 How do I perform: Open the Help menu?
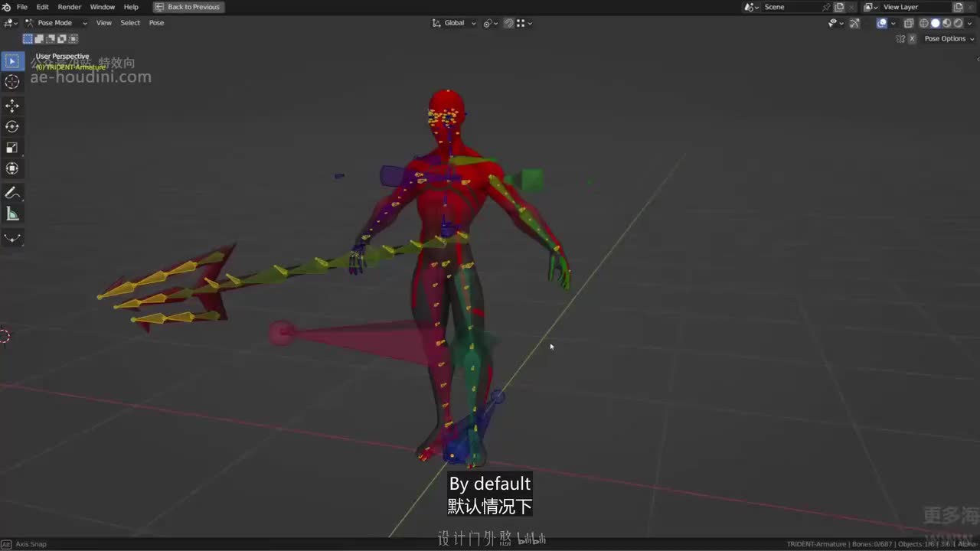132,7
